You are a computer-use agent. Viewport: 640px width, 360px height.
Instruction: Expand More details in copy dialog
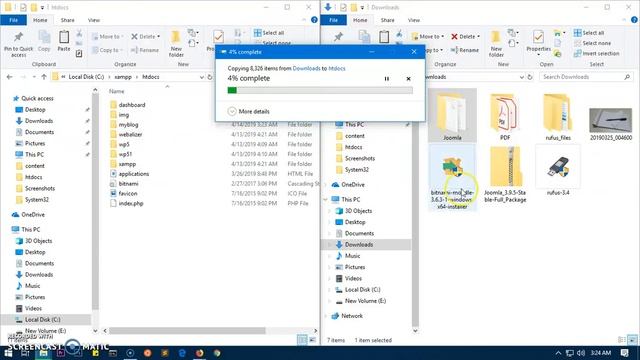249,111
